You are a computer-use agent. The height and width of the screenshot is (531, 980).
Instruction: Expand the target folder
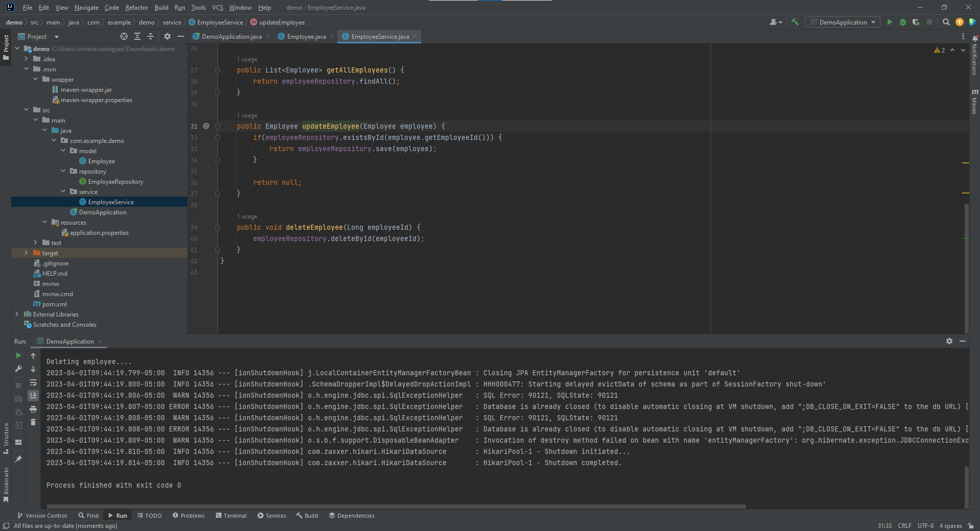point(26,253)
